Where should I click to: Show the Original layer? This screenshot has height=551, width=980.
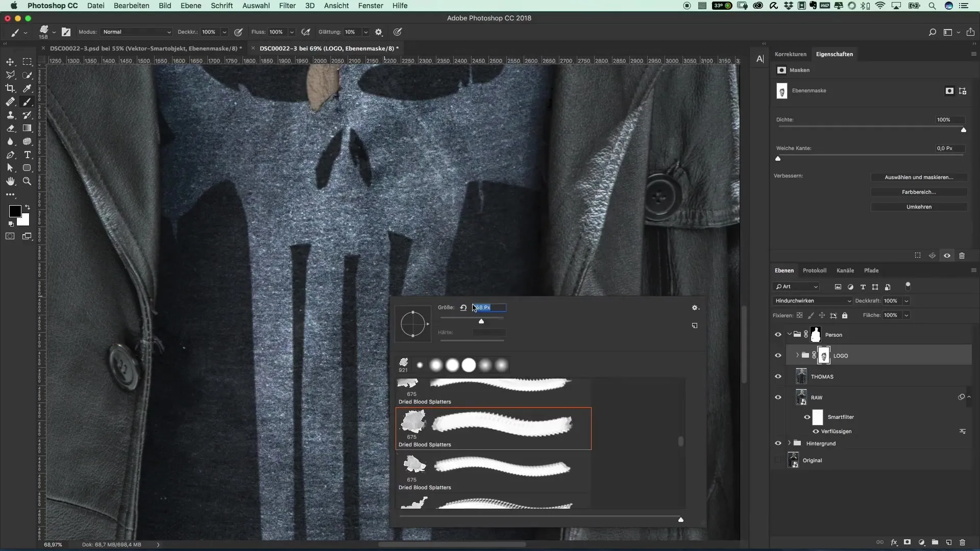(778, 460)
